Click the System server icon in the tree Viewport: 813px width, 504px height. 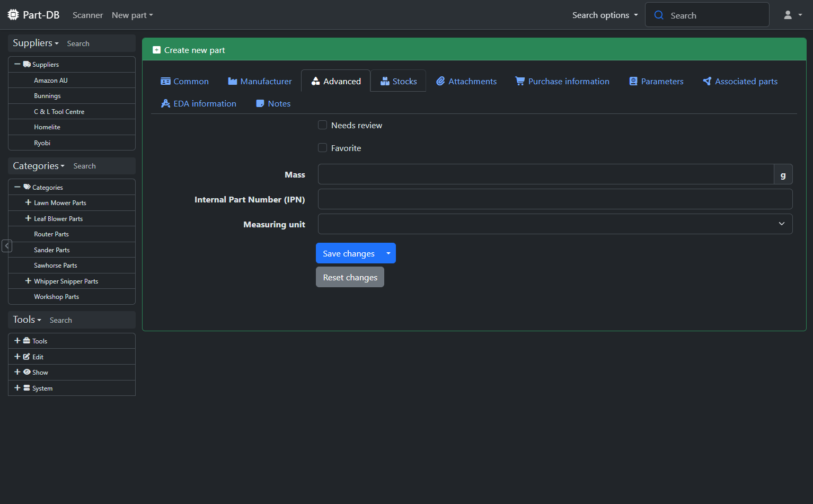[26, 388]
